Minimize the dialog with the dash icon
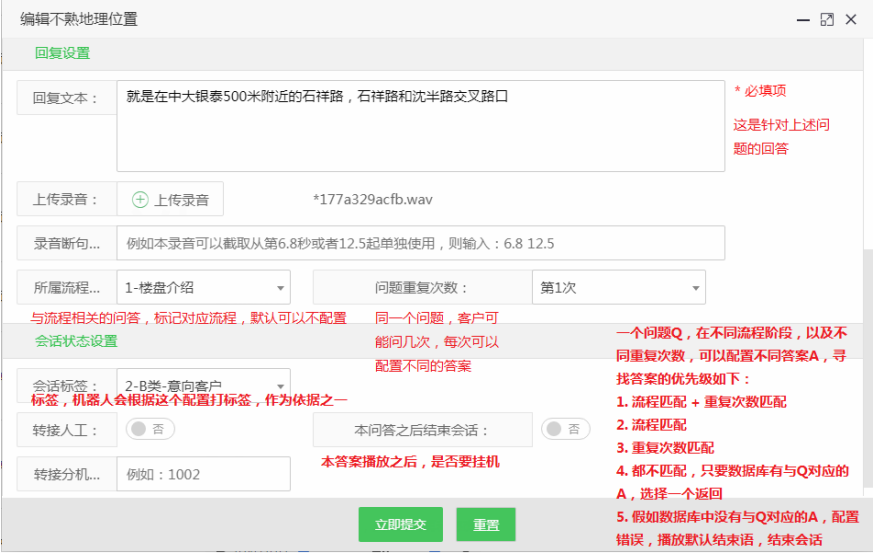 pos(803,19)
